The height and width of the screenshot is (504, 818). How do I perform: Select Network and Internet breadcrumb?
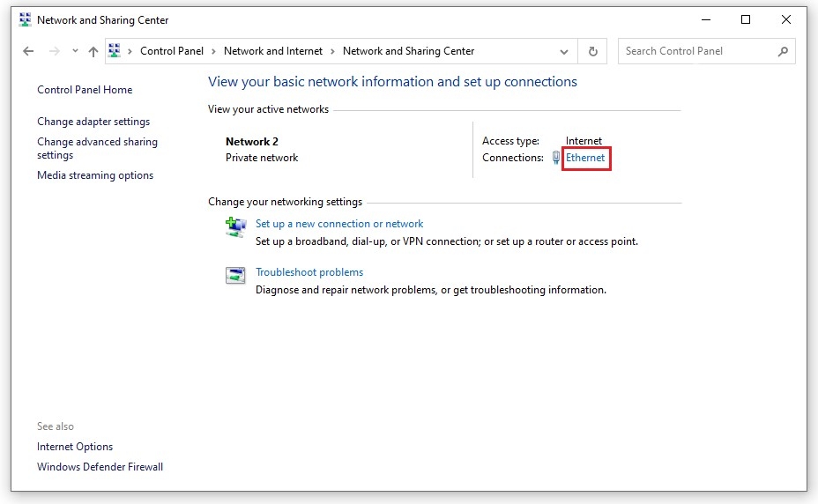pos(273,51)
